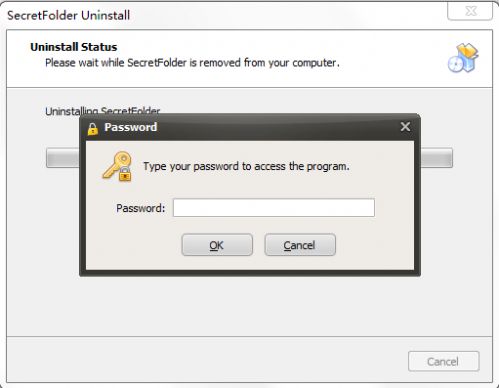Click the greyed Cancel button of uninstaller

coord(444,361)
